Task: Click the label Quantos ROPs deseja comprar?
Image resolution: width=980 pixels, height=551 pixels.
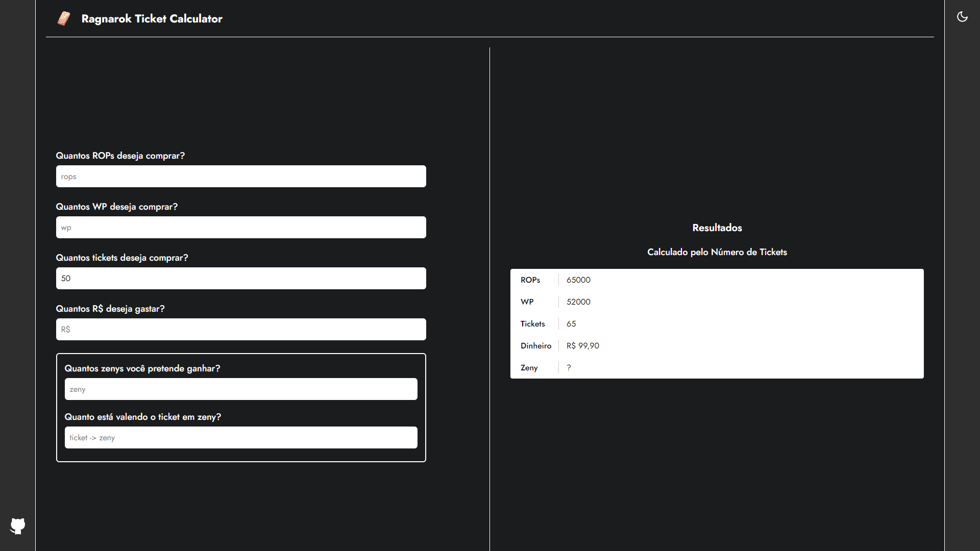Action: click(120, 156)
